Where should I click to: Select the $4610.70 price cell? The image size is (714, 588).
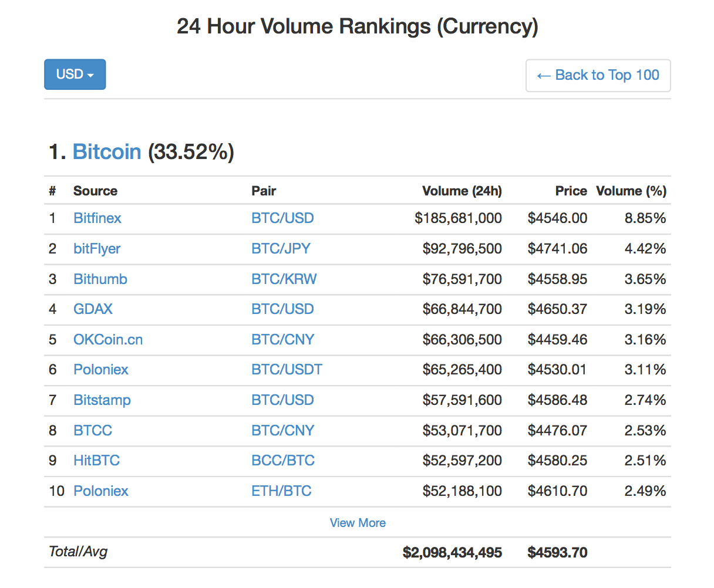tap(557, 491)
